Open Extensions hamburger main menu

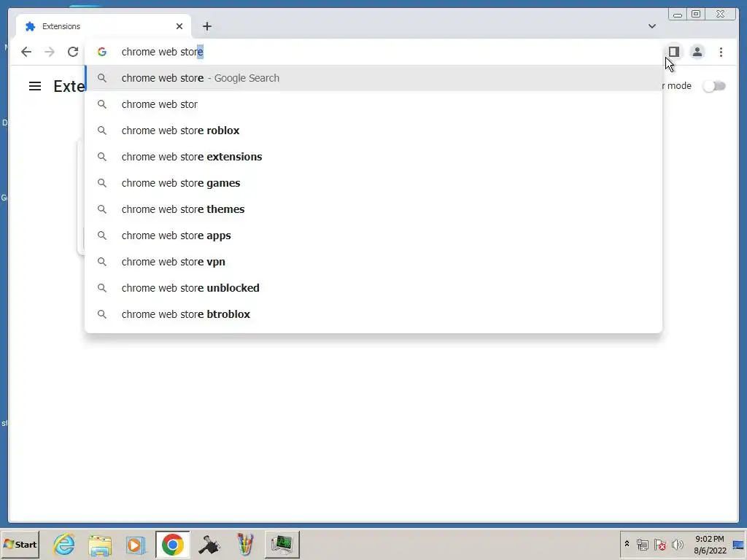(x=35, y=86)
